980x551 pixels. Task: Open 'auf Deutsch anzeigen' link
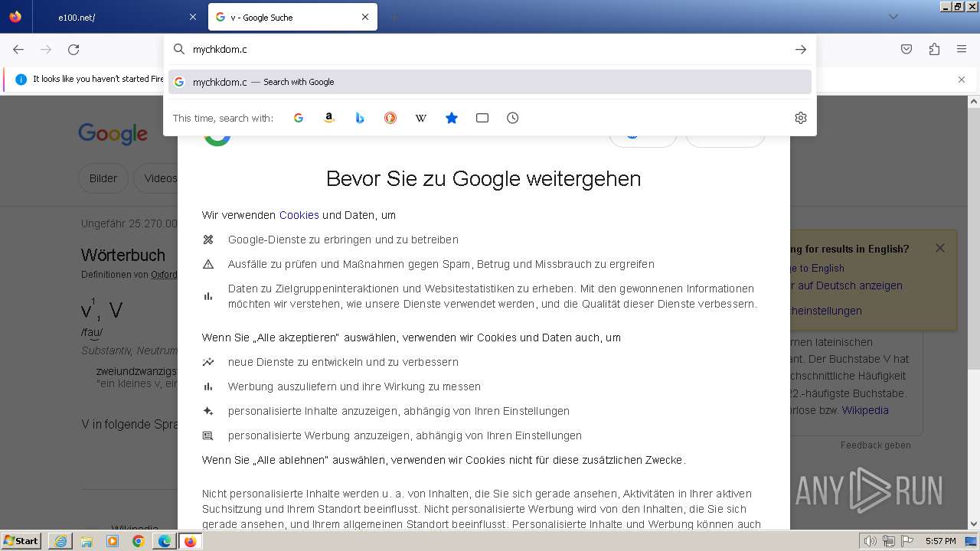tap(846, 285)
